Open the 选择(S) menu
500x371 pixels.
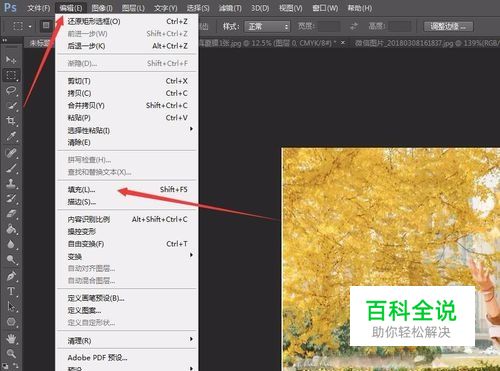(x=198, y=8)
